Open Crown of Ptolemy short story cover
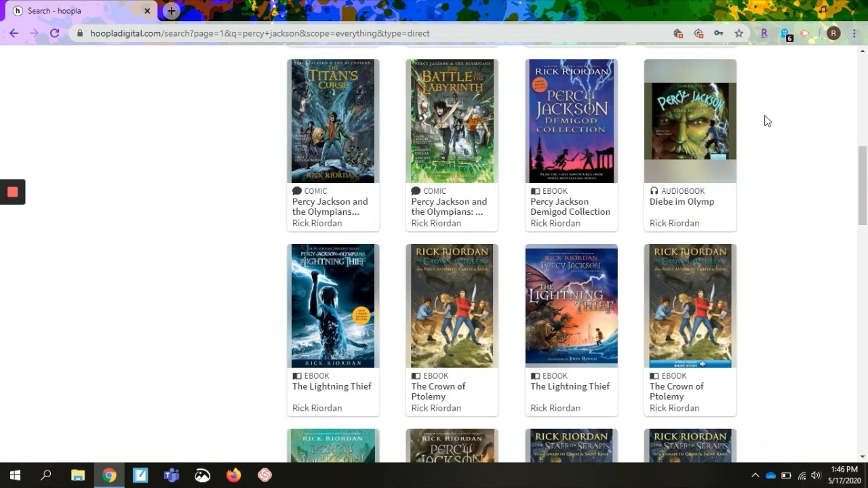 690,306
